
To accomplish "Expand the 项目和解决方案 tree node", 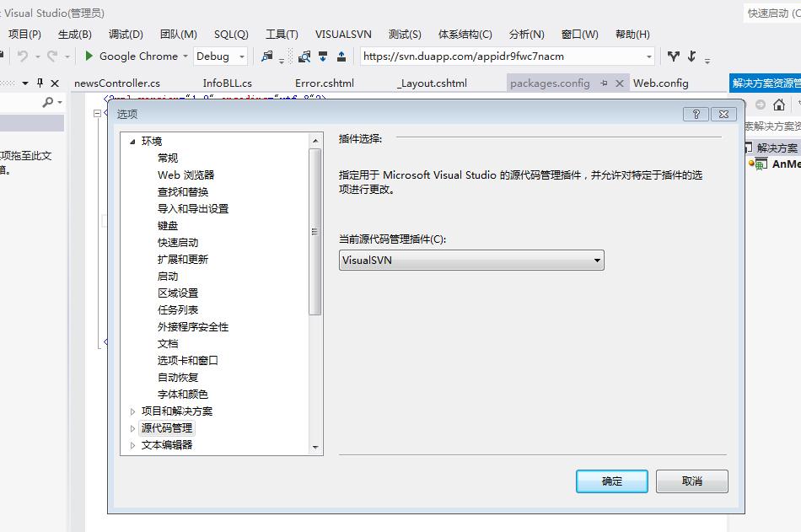I will (132, 411).
